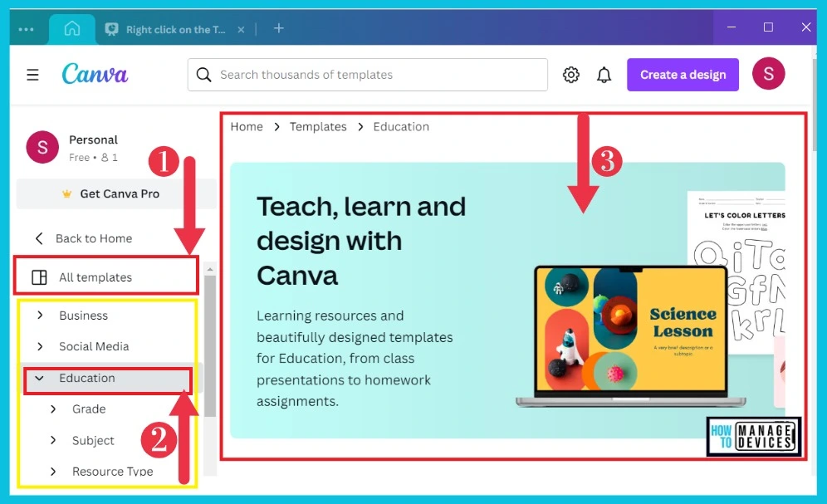
Task: Minimize the Canva window
Action: 732,27
